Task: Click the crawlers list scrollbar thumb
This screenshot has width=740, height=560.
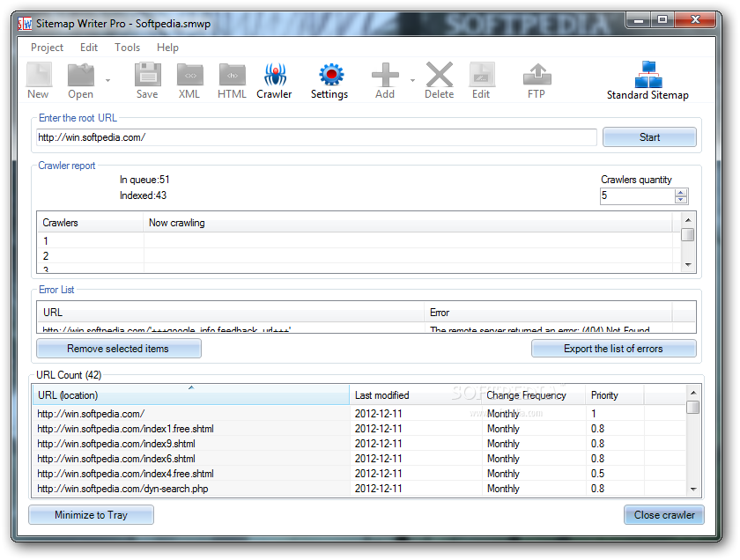Action: [688, 234]
